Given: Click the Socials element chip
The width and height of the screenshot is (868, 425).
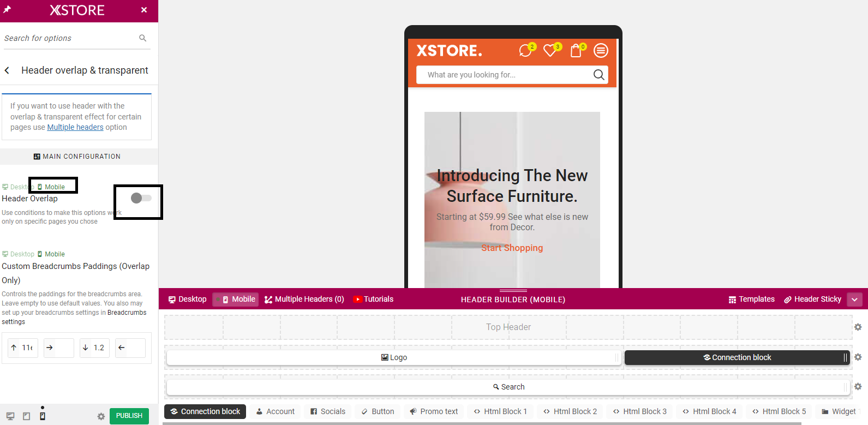Looking at the screenshot, I should 328,411.
